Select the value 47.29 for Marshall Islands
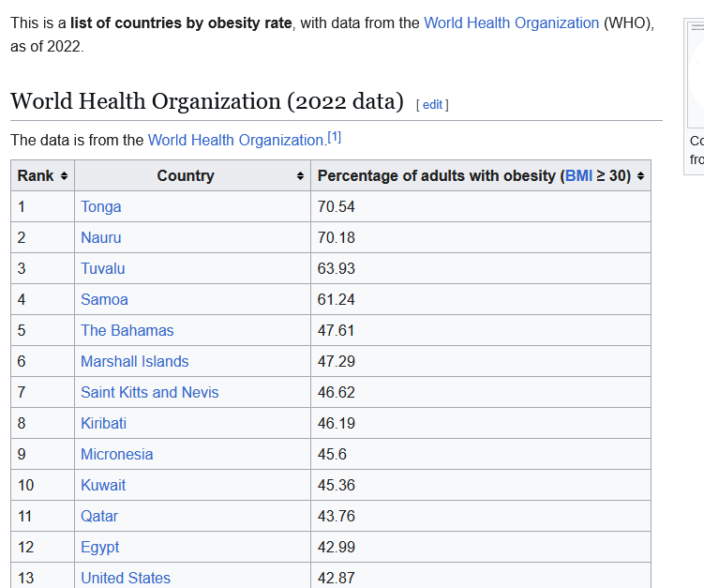Viewport: 704px width, 588px height. click(337, 362)
